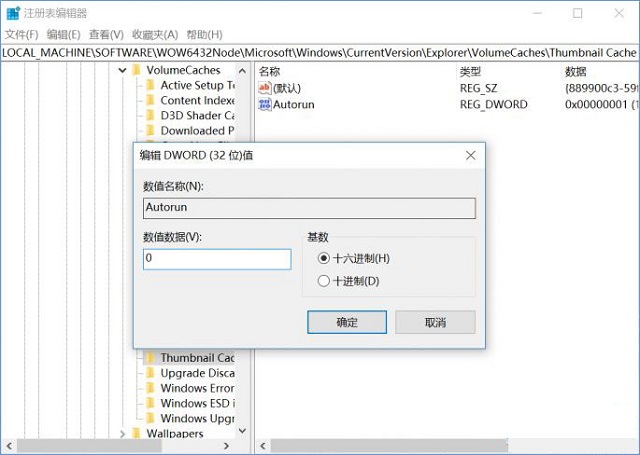
Task: Select the Windows ESD tree item
Action: [198, 403]
